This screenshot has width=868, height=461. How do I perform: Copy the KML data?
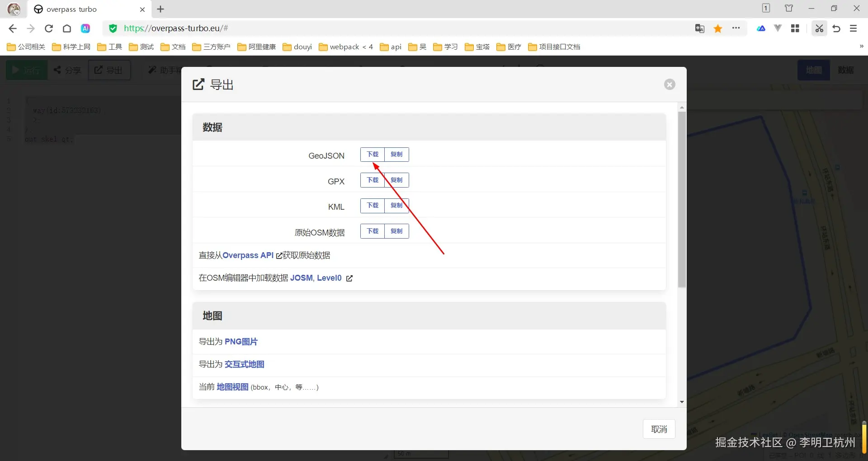[x=396, y=206]
